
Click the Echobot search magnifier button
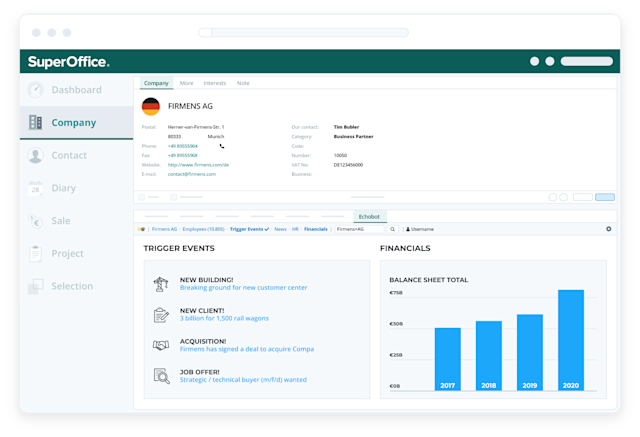coord(393,229)
